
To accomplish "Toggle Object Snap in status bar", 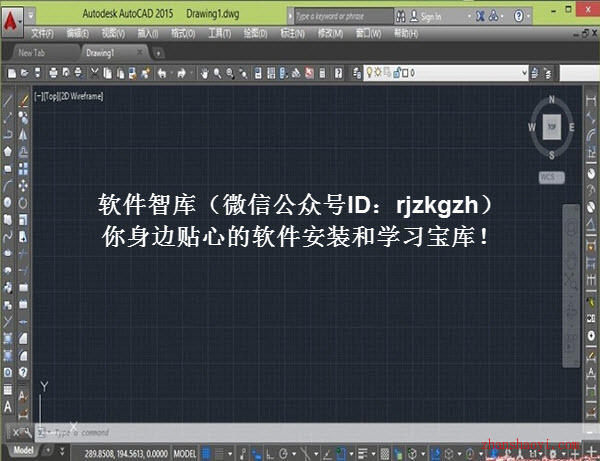I will point(340,454).
